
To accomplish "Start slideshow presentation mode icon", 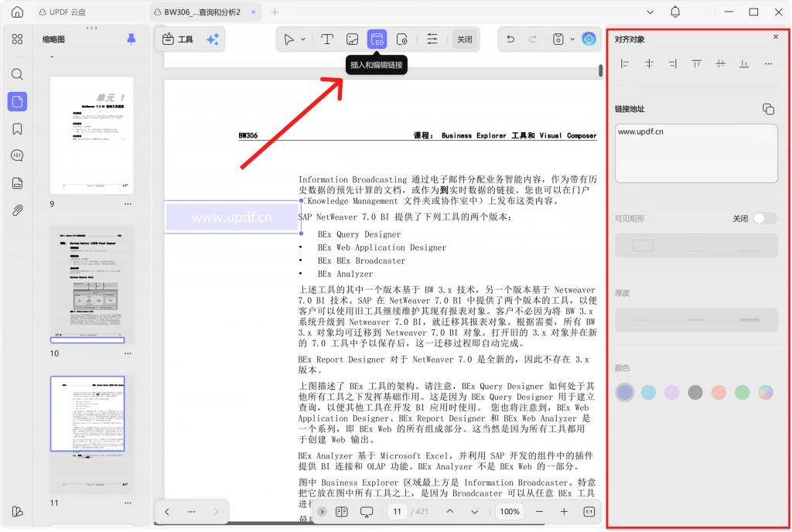I will pyautogui.click(x=367, y=512).
